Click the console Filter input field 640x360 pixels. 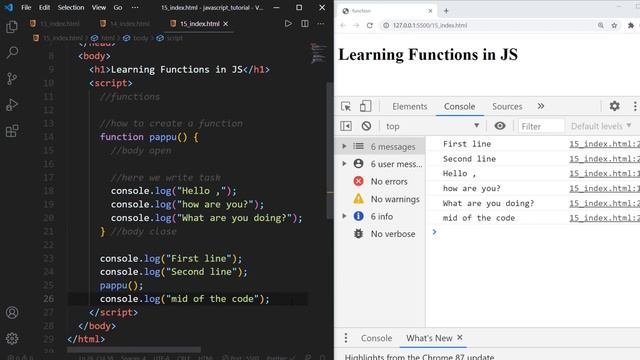click(541, 127)
